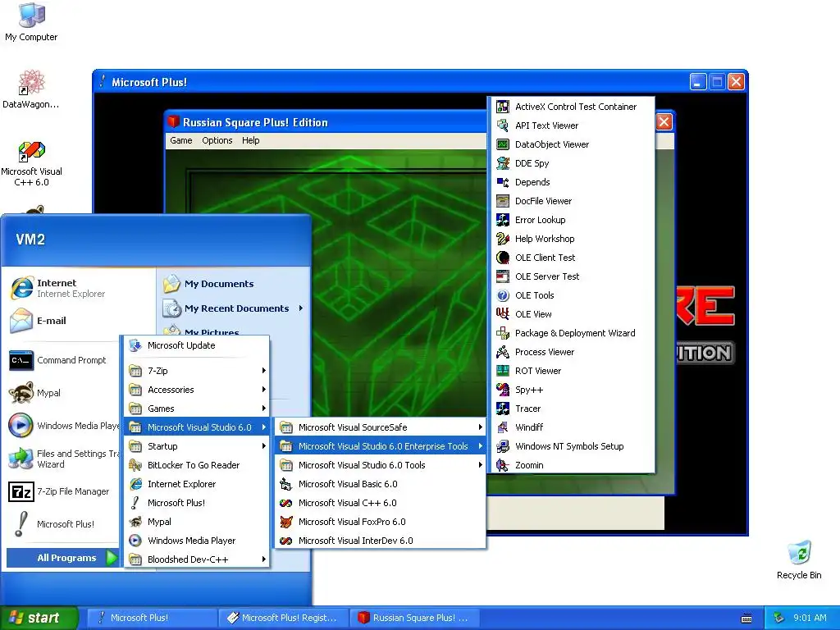
Task: Launch DocFile Viewer icon
Action: point(503,201)
